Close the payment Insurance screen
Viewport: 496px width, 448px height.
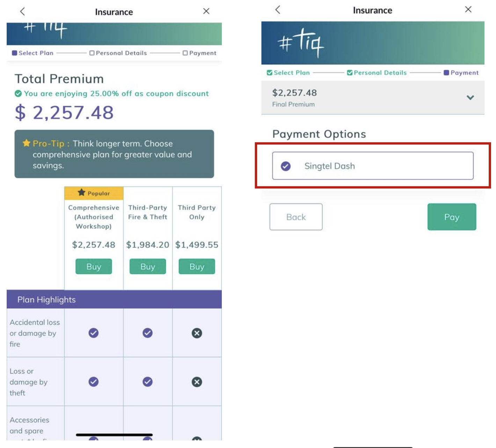click(468, 10)
